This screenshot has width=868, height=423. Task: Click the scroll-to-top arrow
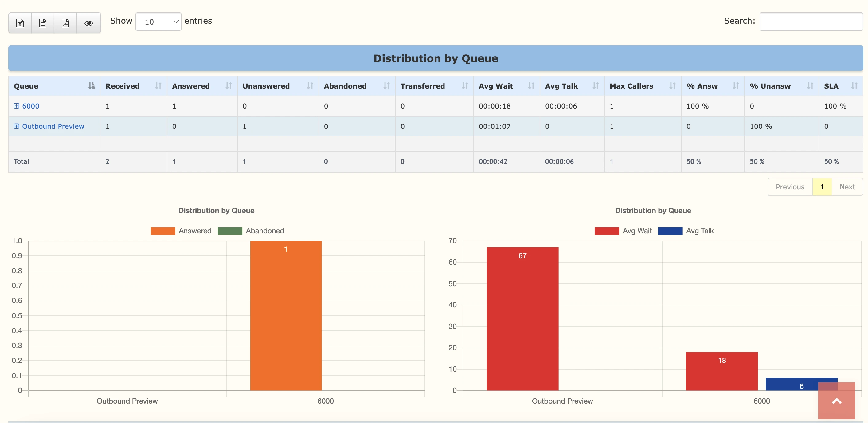[837, 401]
